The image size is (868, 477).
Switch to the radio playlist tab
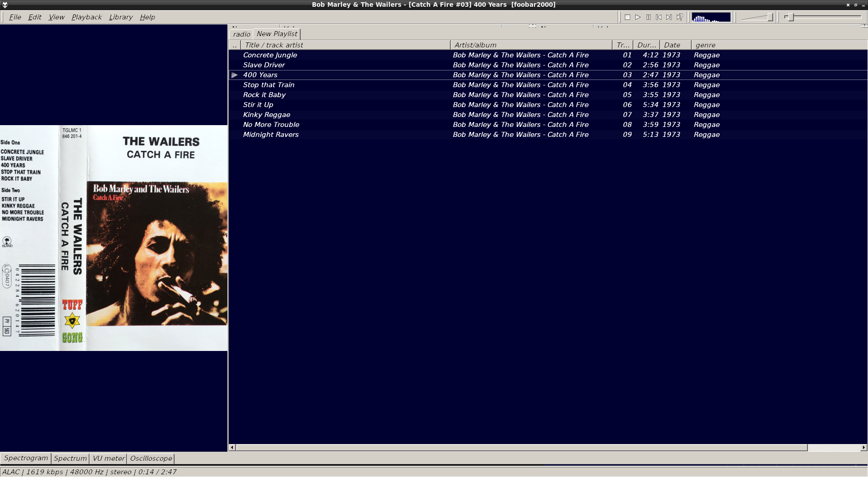click(241, 34)
